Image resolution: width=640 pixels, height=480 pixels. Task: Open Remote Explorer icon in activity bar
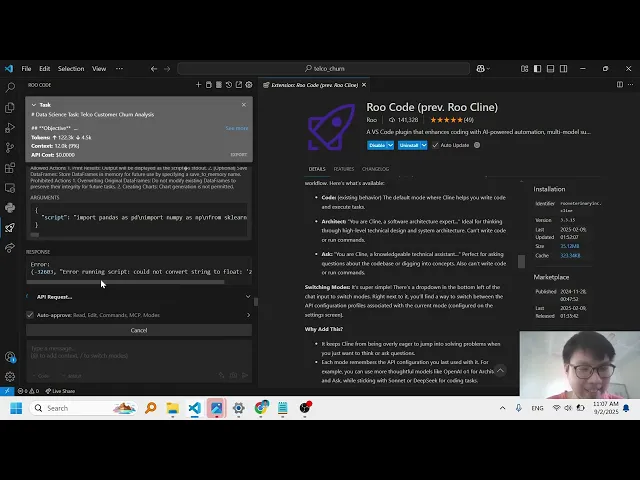tap(10, 188)
